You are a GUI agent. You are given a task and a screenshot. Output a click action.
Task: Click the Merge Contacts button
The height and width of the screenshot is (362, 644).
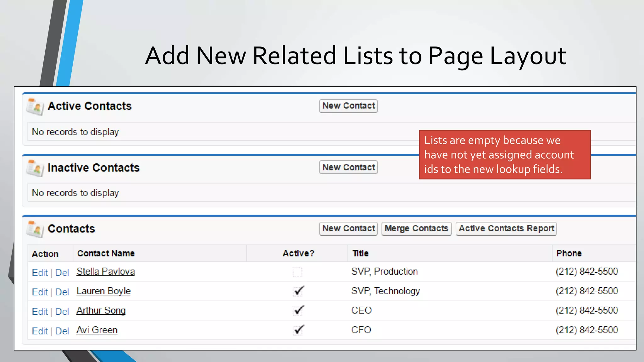click(x=417, y=228)
